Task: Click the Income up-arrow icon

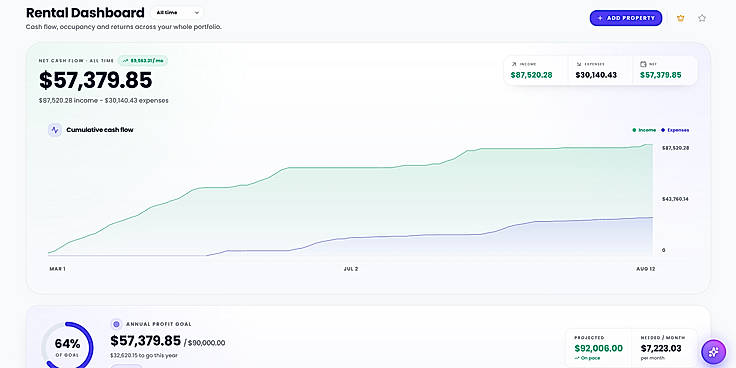Action: tap(514, 64)
